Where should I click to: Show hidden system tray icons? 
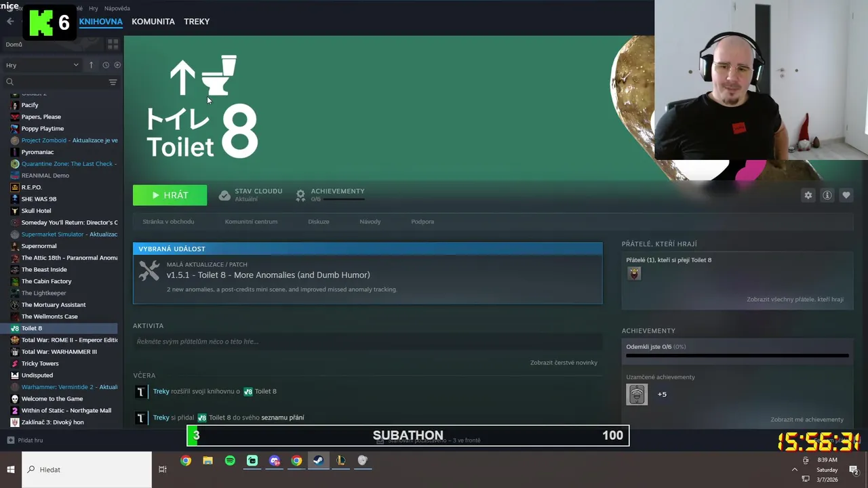tap(795, 469)
